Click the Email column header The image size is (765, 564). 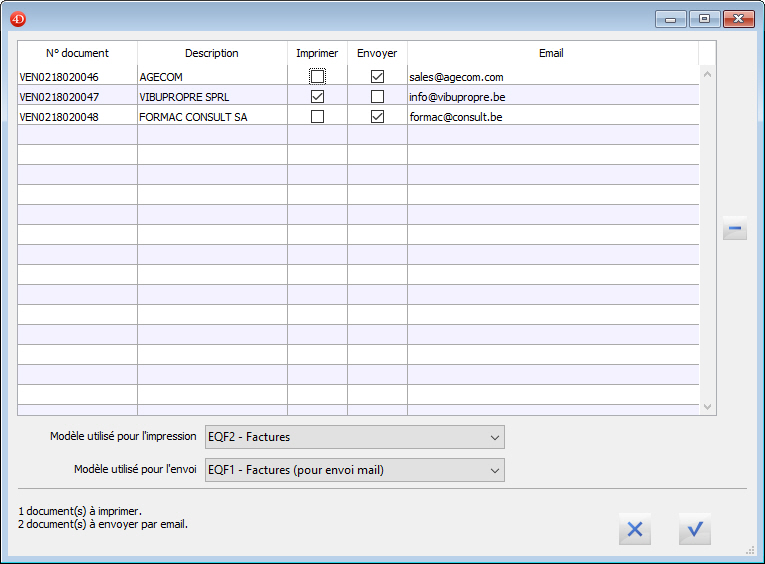pos(551,53)
